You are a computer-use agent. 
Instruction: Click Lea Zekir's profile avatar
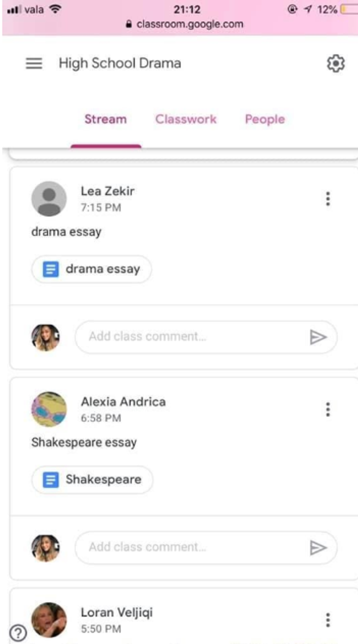click(x=49, y=199)
